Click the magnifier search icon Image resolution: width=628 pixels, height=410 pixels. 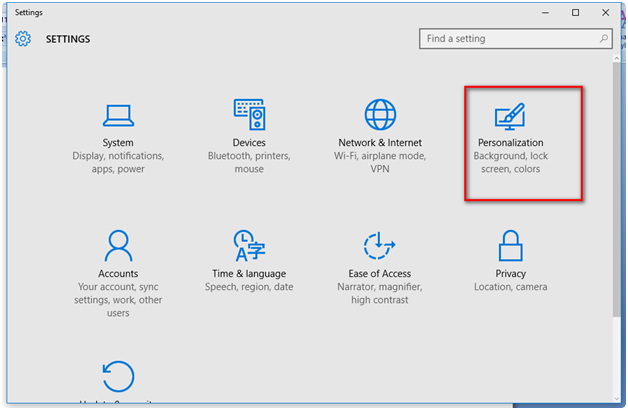[x=604, y=38]
